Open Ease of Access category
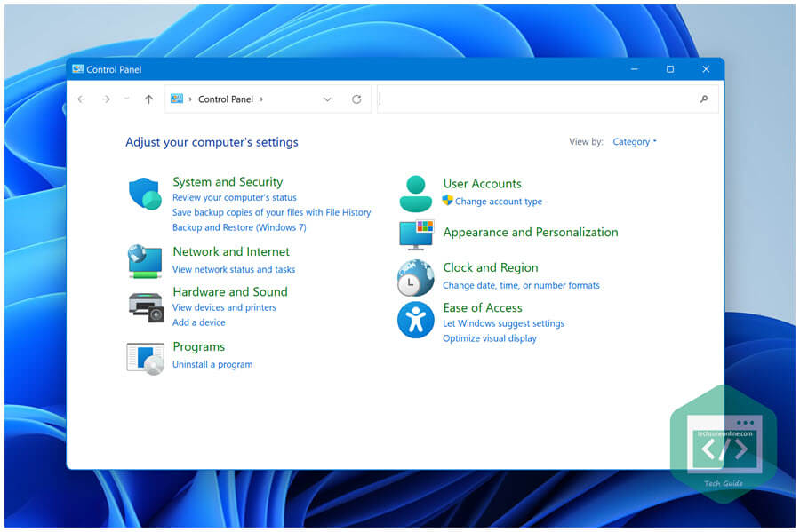Viewport: 800px width, 532px height. coord(483,308)
